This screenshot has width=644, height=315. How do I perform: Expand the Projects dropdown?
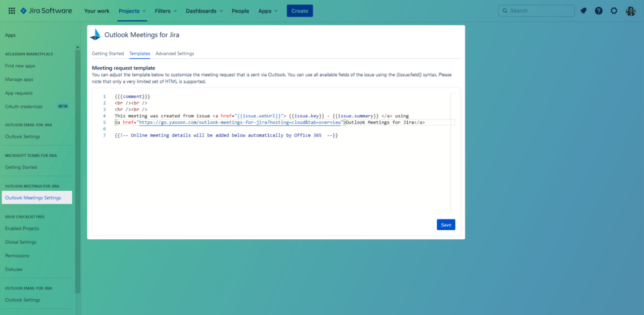click(x=132, y=11)
